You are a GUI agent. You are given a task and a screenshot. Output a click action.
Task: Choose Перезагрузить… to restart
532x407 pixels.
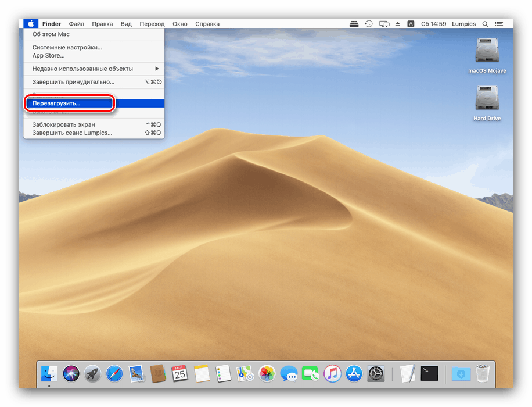click(x=94, y=103)
